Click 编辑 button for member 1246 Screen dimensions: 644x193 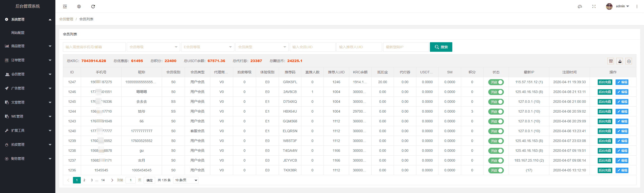pos(622,92)
